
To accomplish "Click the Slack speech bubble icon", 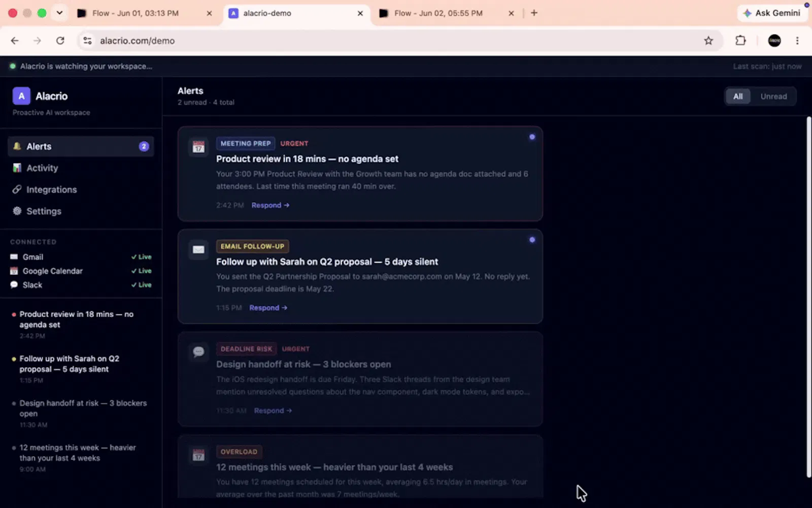I will (14, 285).
